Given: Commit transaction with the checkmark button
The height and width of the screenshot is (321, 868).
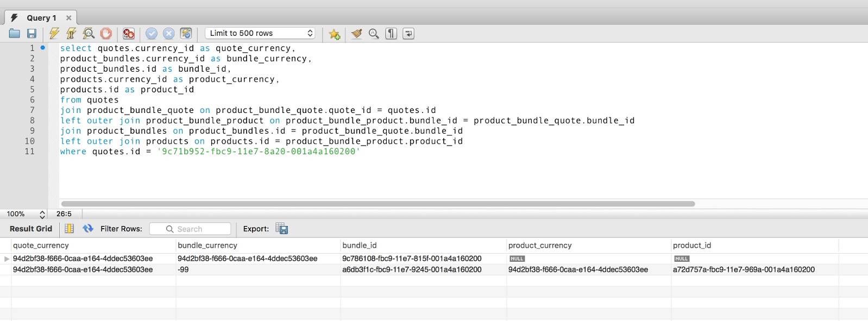Looking at the screenshot, I should pos(152,34).
